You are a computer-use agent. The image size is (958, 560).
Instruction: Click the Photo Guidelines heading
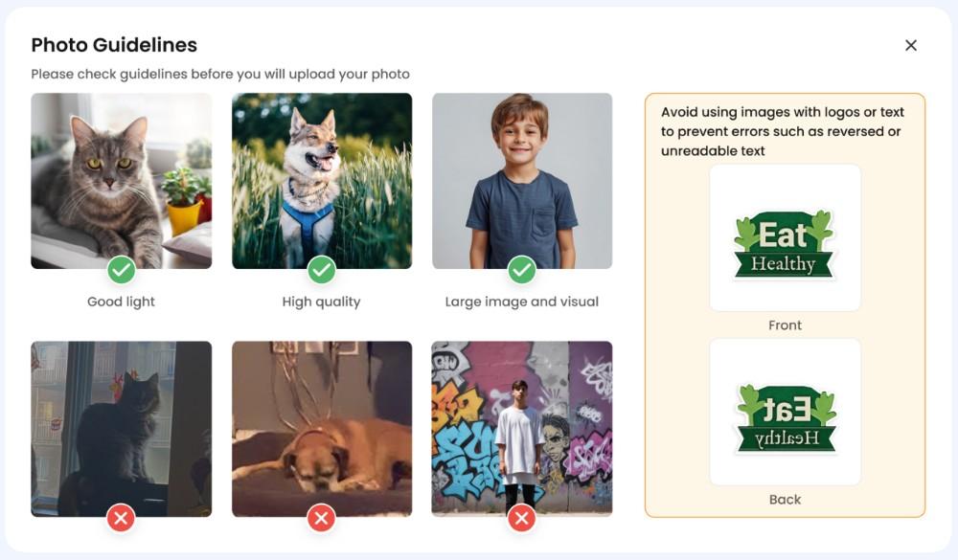[x=114, y=45]
